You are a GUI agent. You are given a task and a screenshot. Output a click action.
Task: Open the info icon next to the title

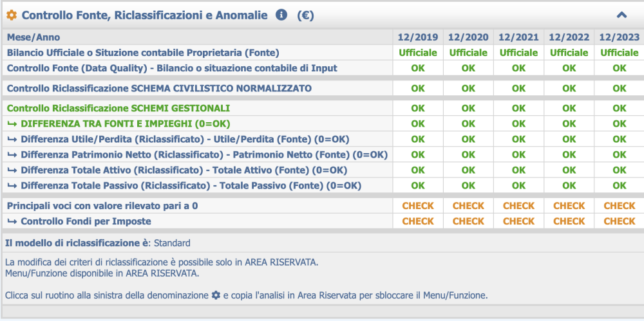point(281,15)
